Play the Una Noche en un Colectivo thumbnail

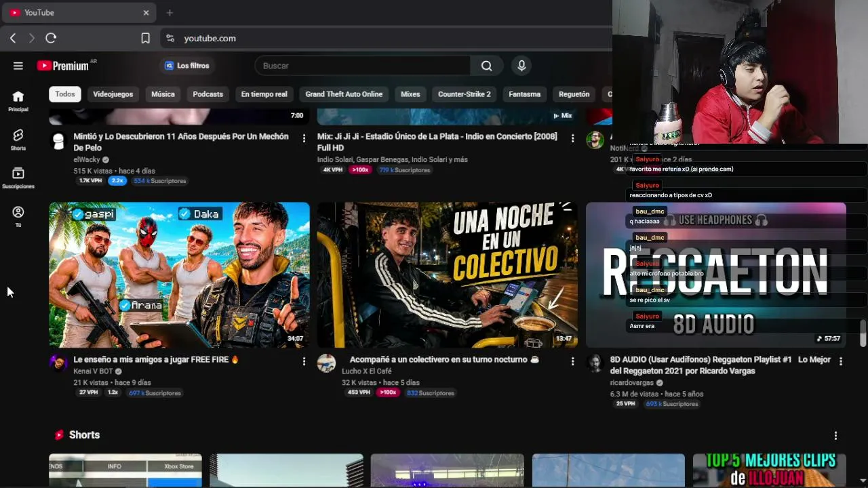[448, 275]
